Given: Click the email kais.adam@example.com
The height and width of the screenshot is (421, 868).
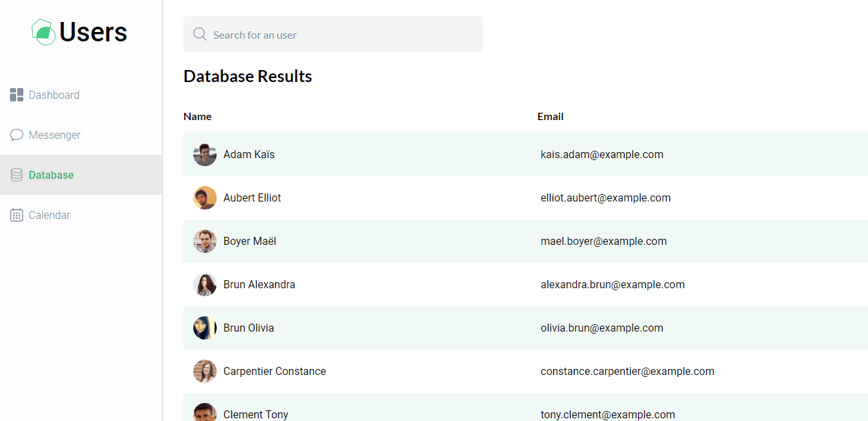Looking at the screenshot, I should [602, 154].
